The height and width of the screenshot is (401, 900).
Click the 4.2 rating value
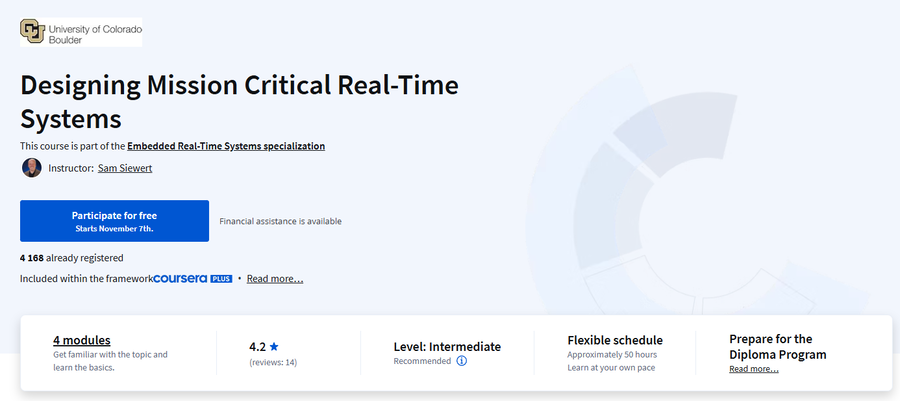(257, 347)
